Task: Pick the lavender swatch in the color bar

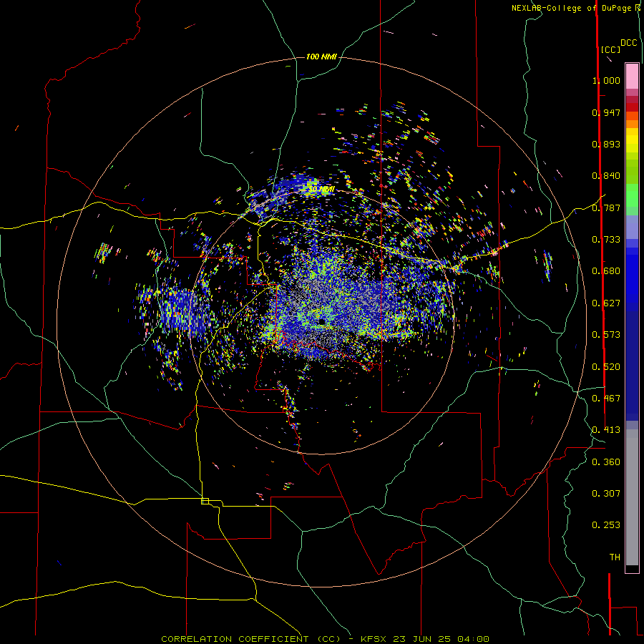Action: pyautogui.click(x=632, y=227)
